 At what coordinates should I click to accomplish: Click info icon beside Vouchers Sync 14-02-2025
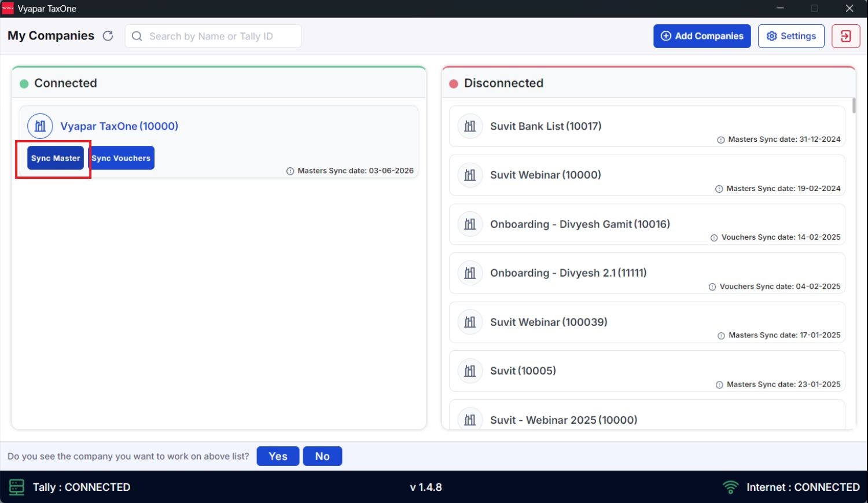[714, 237]
